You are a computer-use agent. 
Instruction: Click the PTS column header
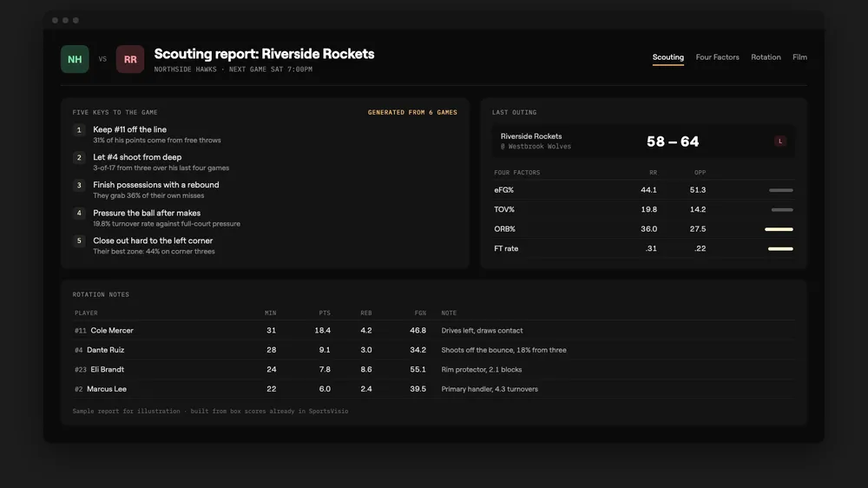coord(325,313)
